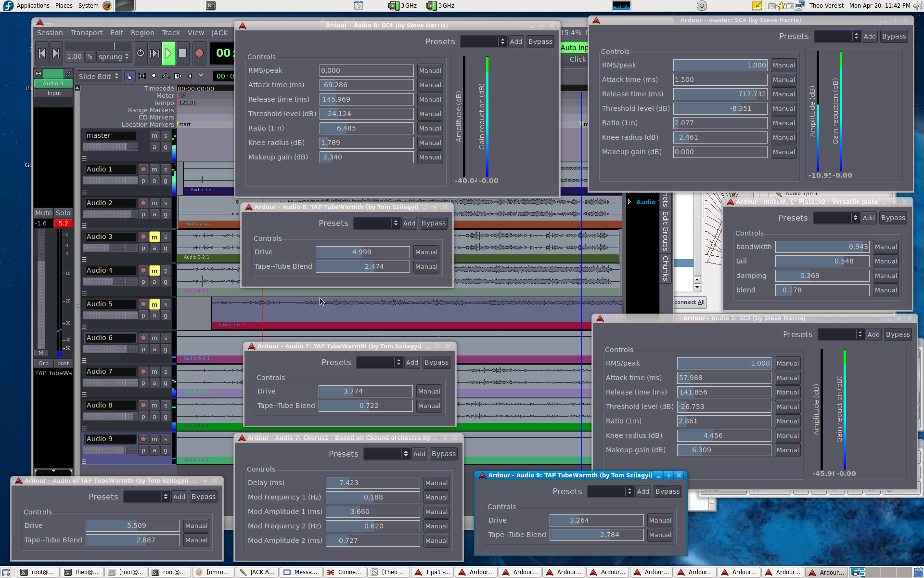Open terminal launcher in top panel
Screen dimensions: 924x578
coord(211,6)
